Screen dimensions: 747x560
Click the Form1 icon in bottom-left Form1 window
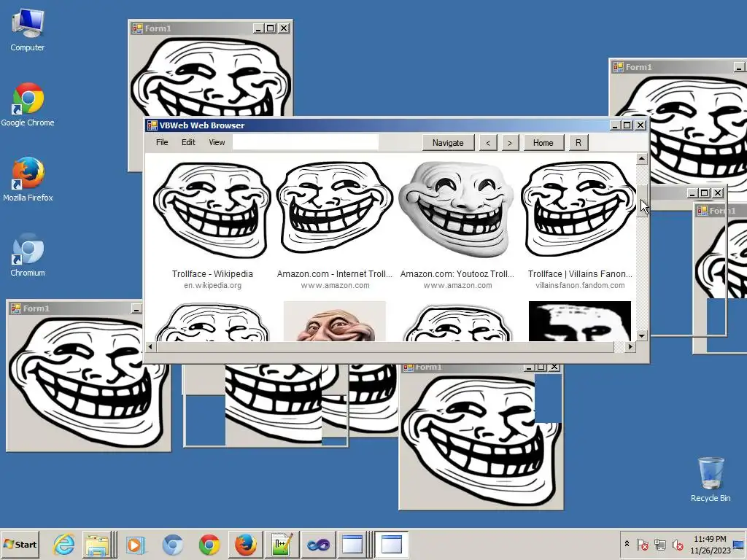pos(16,308)
